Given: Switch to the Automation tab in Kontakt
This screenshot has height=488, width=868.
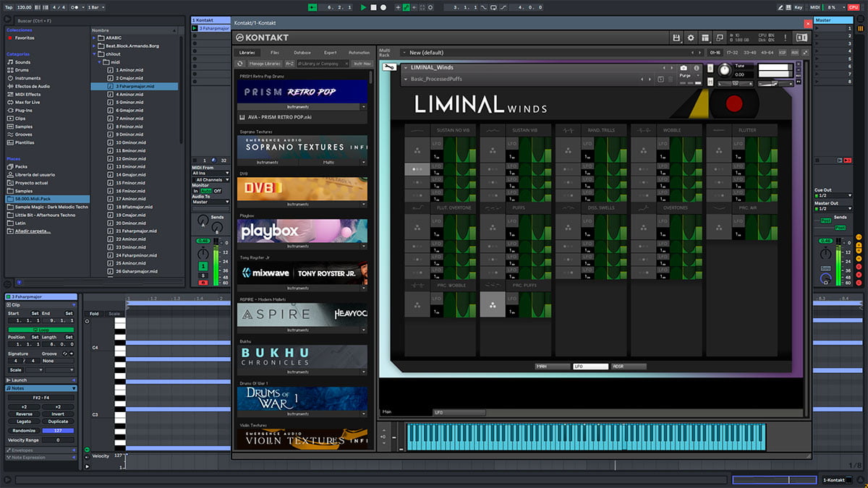Looking at the screenshot, I should pos(359,53).
